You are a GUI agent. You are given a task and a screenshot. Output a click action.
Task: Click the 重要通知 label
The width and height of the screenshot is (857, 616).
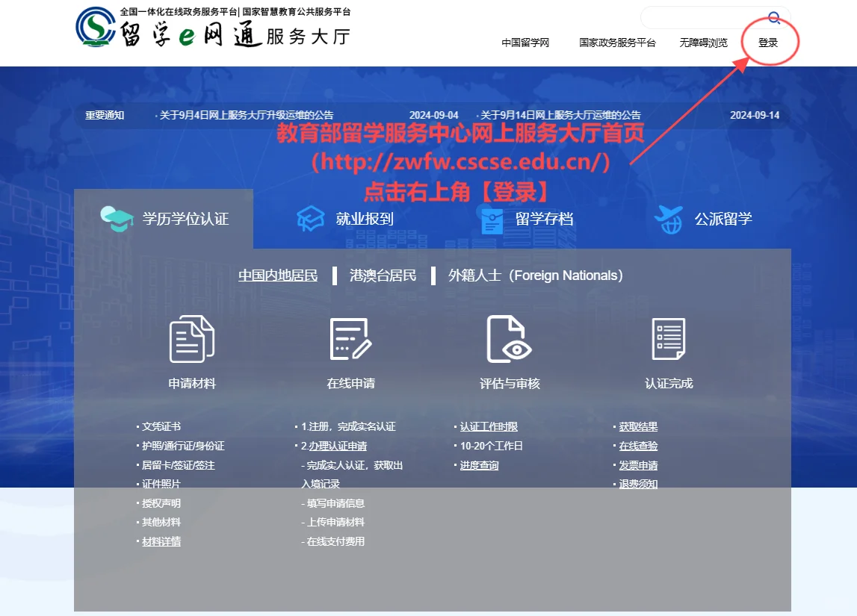pyautogui.click(x=105, y=115)
